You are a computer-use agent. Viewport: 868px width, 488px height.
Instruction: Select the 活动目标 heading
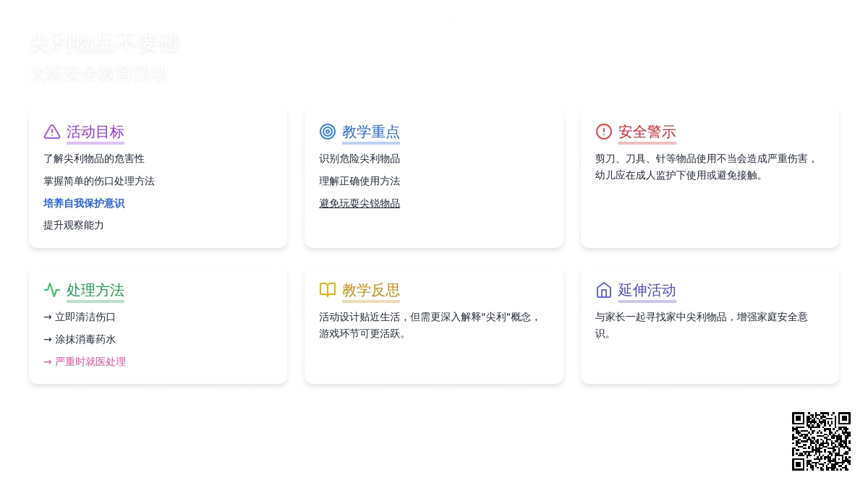click(x=95, y=132)
